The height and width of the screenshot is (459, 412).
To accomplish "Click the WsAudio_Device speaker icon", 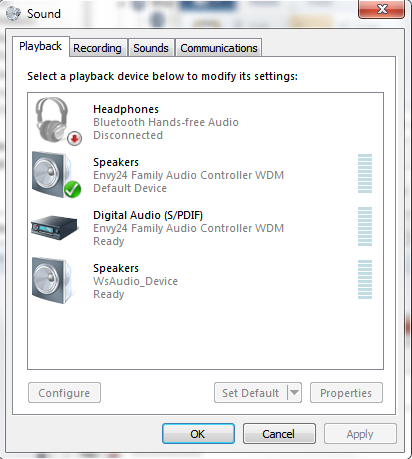I will pos(53,280).
